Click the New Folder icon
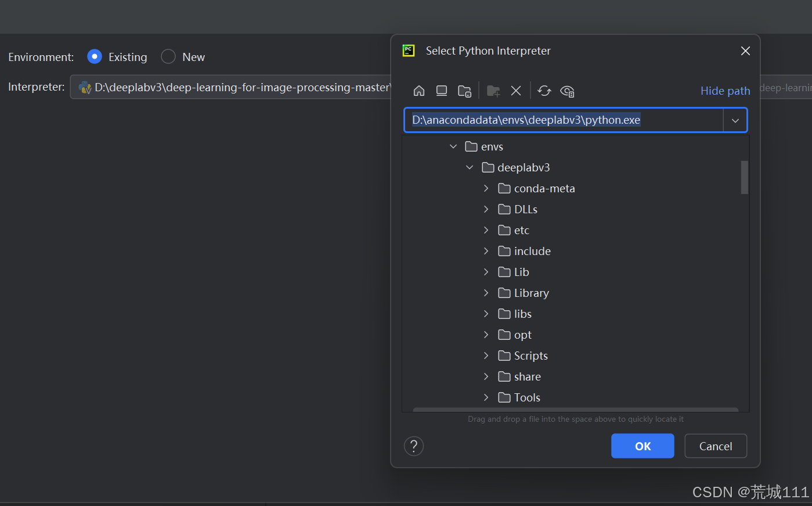The image size is (812, 506). (493, 91)
